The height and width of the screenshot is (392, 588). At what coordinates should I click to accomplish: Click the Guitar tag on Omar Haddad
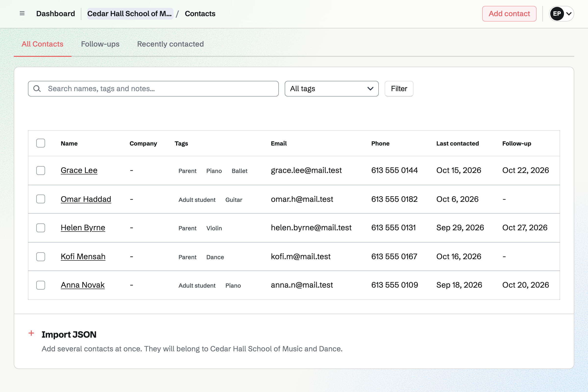coord(234,200)
